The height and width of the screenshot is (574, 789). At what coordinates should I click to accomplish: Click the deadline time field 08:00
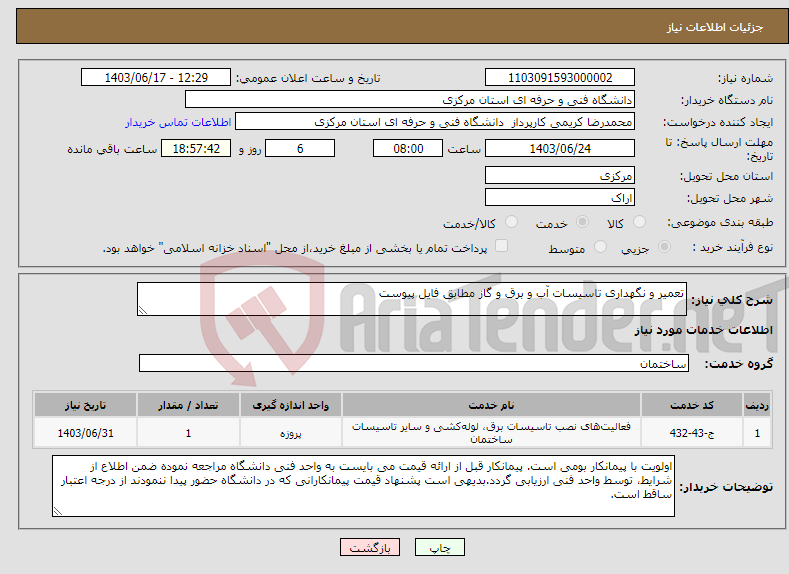pyautogui.click(x=408, y=148)
